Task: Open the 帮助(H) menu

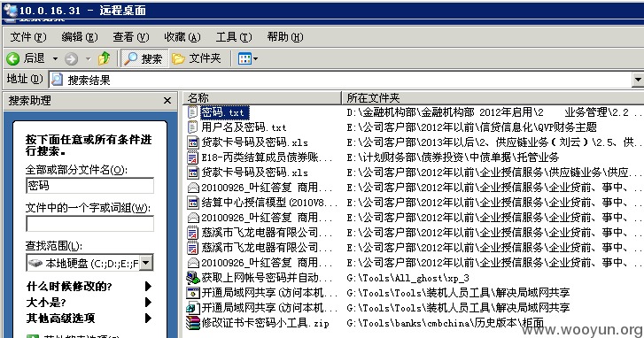Action: (x=285, y=37)
